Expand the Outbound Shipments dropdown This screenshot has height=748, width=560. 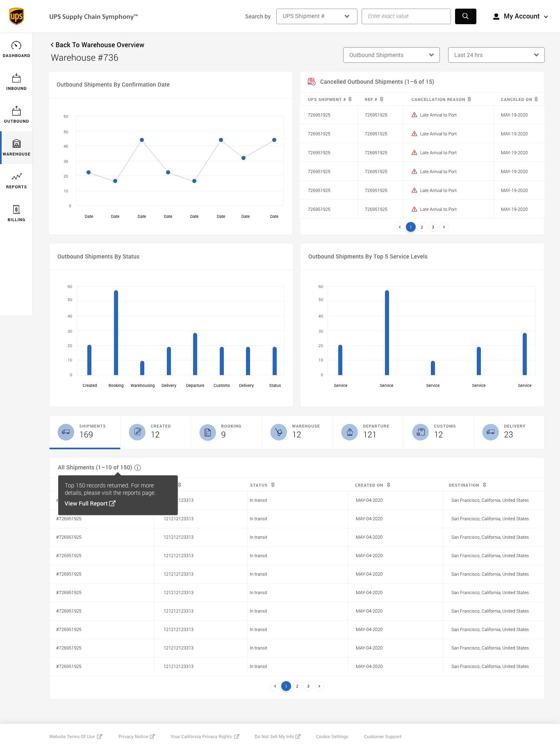392,55
